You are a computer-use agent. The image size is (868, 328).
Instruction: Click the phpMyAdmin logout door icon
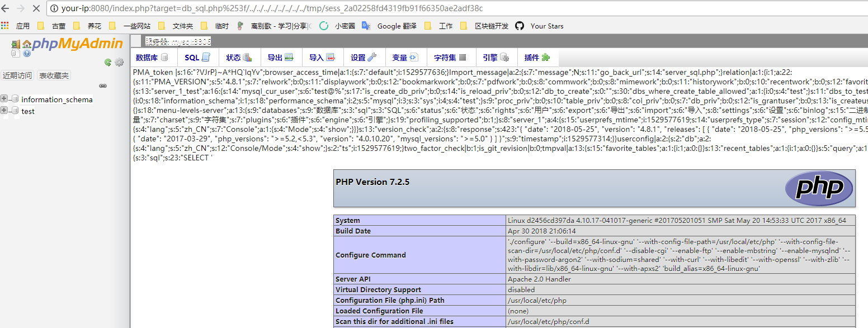(16, 44)
